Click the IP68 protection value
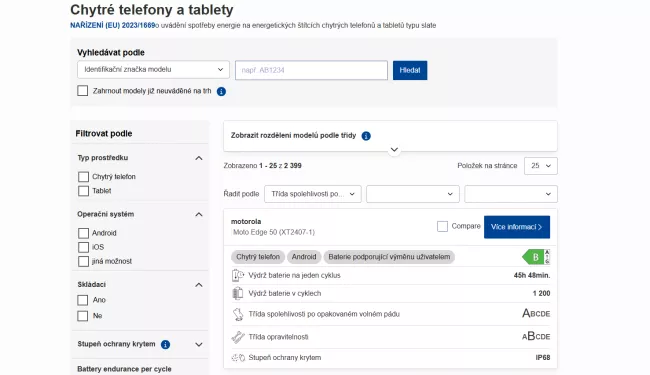 [543, 358]
